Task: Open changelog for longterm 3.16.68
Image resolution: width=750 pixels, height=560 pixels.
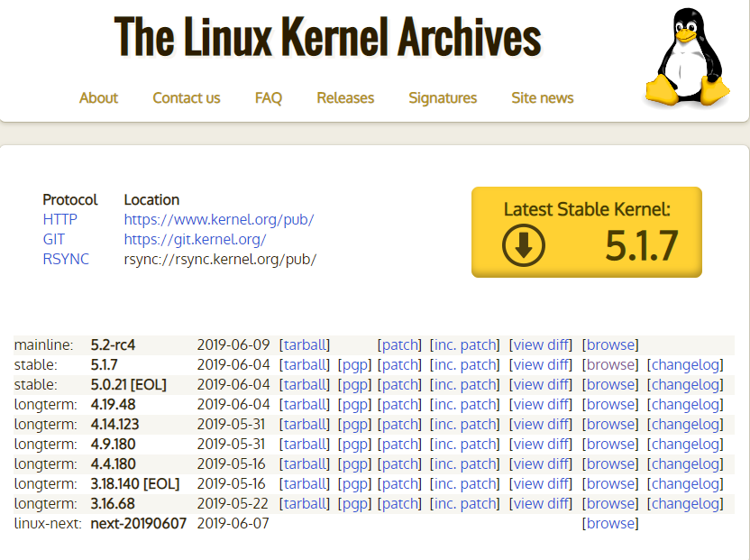Action: [685, 503]
